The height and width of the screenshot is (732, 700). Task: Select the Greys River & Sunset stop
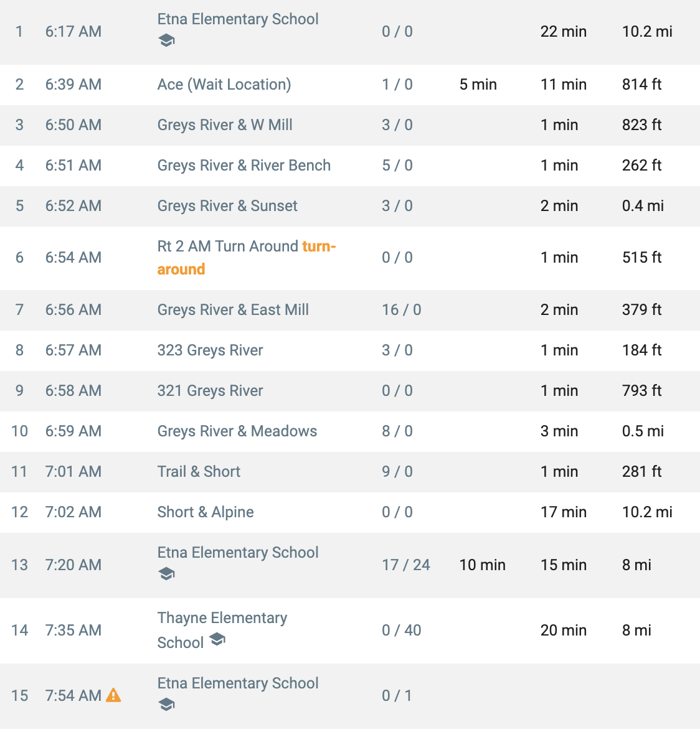coord(227,206)
